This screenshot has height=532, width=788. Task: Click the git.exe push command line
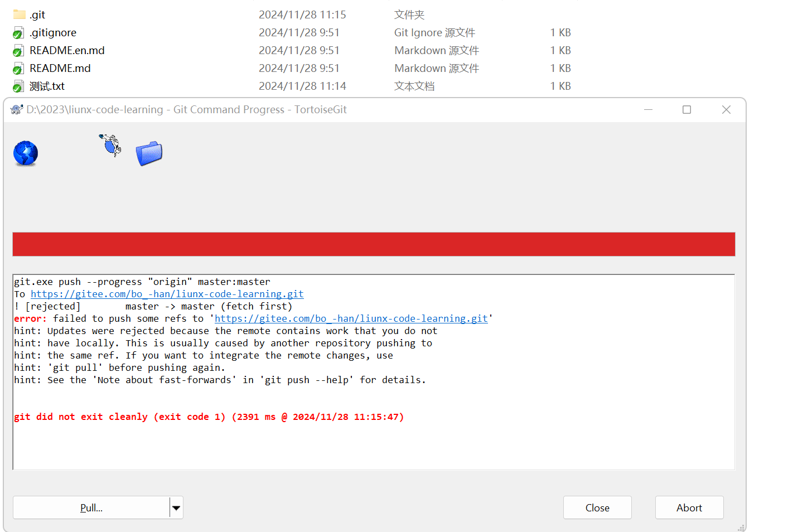pos(142,282)
